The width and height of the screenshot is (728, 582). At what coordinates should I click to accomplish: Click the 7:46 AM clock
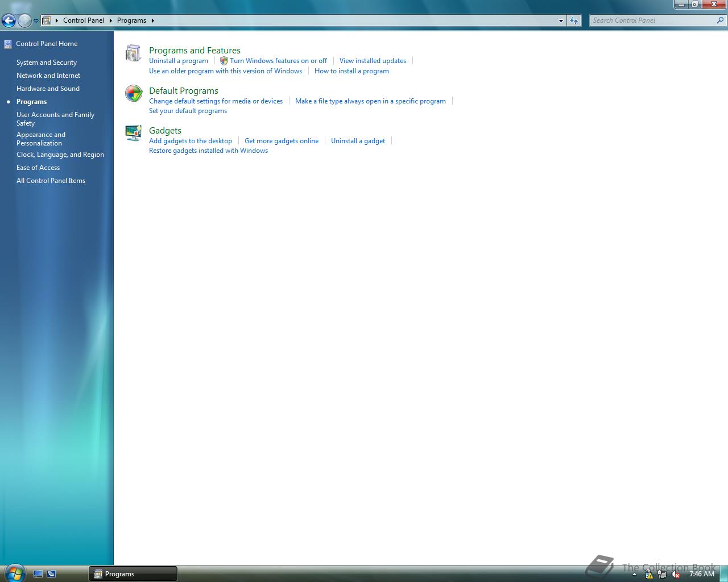pos(701,574)
